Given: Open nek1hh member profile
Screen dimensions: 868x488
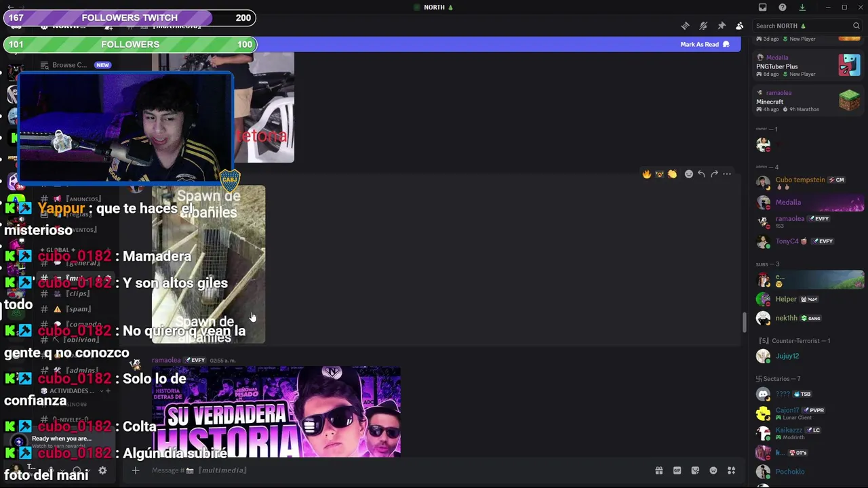Looking at the screenshot, I should click(x=808, y=318).
